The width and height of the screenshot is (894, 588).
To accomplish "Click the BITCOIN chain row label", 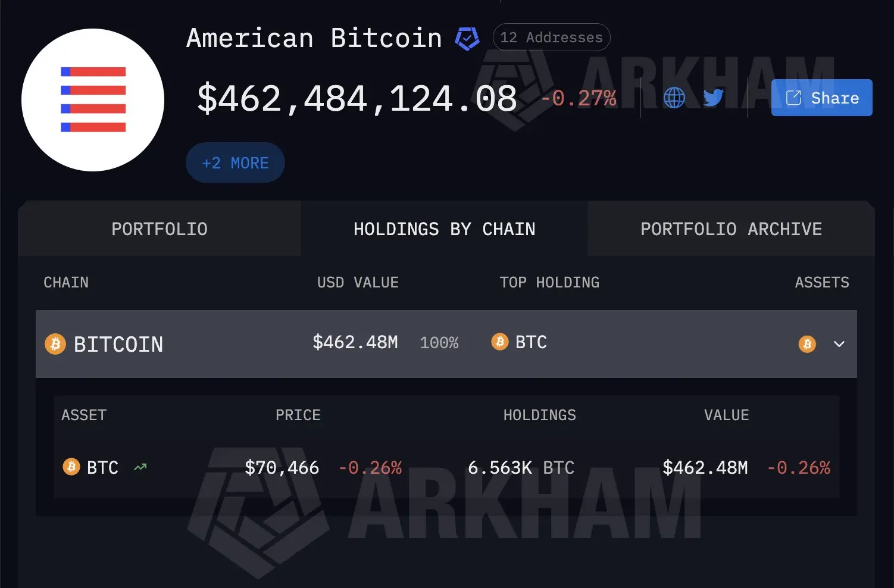I will point(118,343).
